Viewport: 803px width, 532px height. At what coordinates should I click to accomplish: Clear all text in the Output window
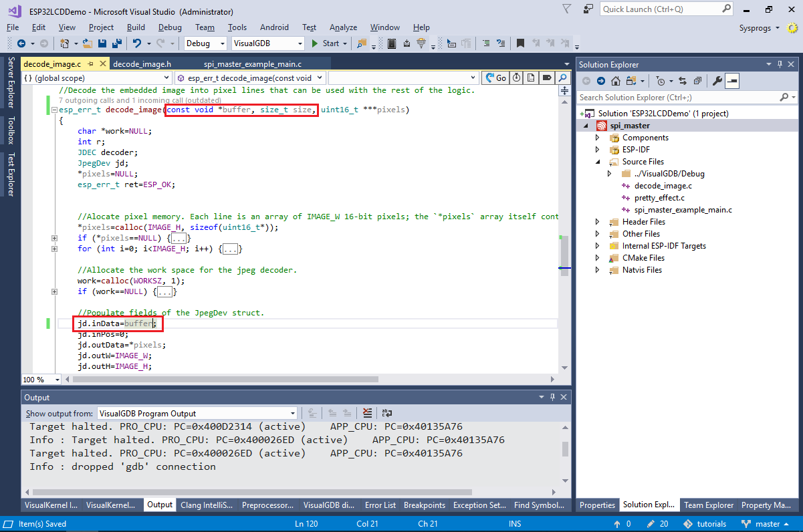367,413
